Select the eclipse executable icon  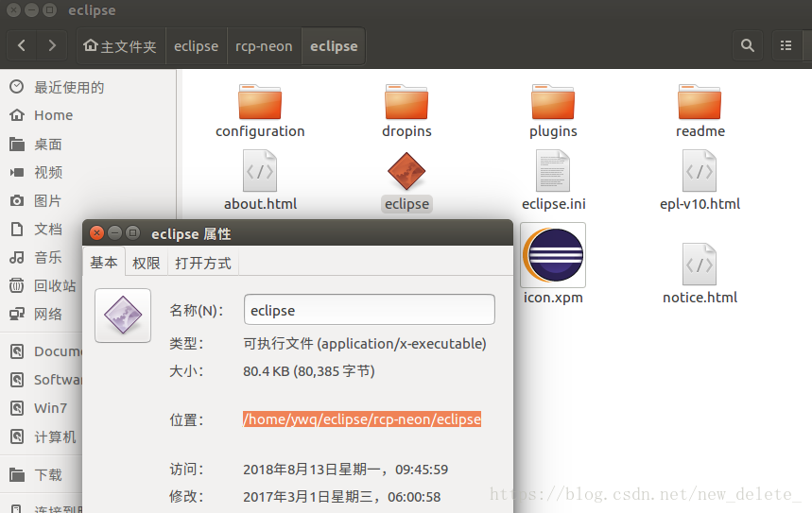(x=406, y=171)
